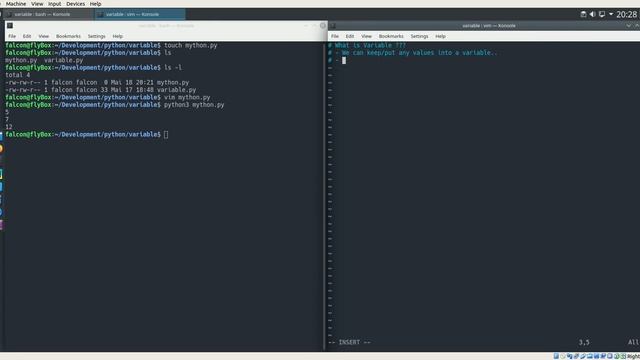Open the volume speaker tray icon
The image size is (640, 360).
593,14
